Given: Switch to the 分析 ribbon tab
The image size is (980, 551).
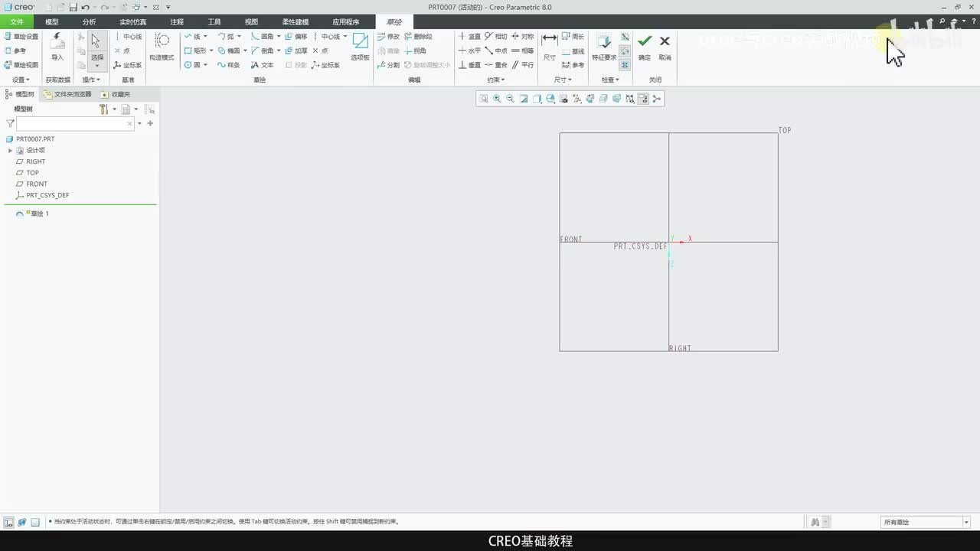Looking at the screenshot, I should [90, 22].
